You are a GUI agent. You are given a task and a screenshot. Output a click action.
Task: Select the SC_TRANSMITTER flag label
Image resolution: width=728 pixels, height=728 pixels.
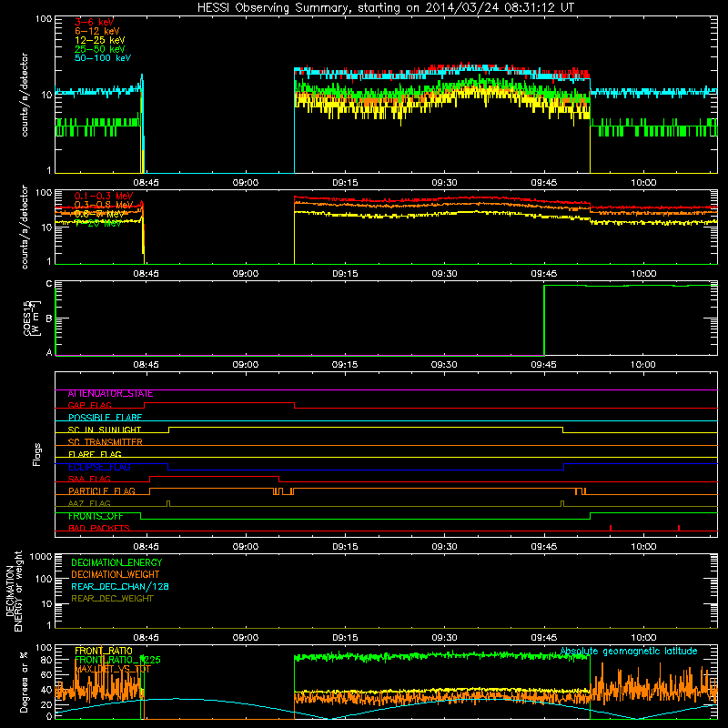pyautogui.click(x=105, y=442)
